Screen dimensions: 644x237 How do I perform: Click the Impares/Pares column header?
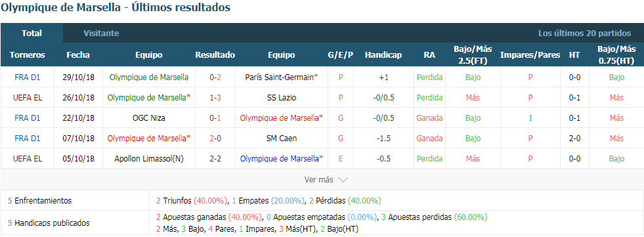click(x=530, y=55)
